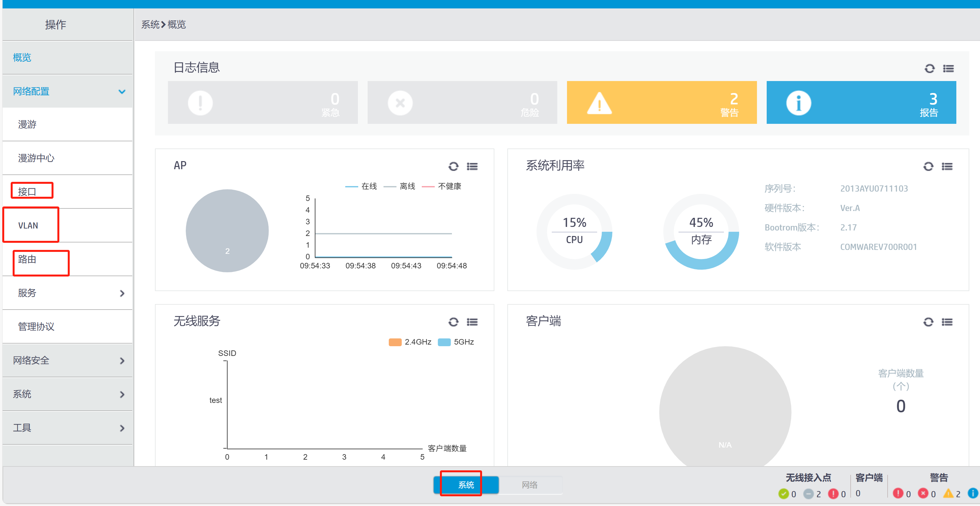The height and width of the screenshot is (506, 980).
Task: Open details list for 无线服务 panel
Action: 472,322
